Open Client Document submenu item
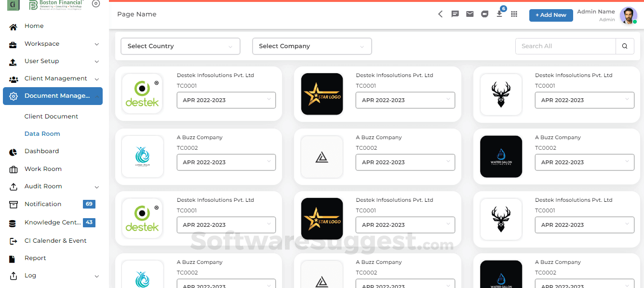 click(51, 117)
